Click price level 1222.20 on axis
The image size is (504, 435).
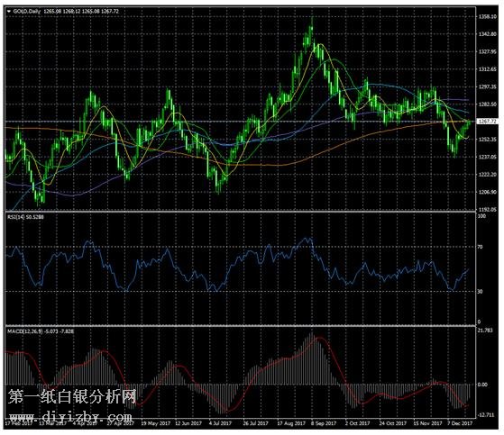pos(488,175)
